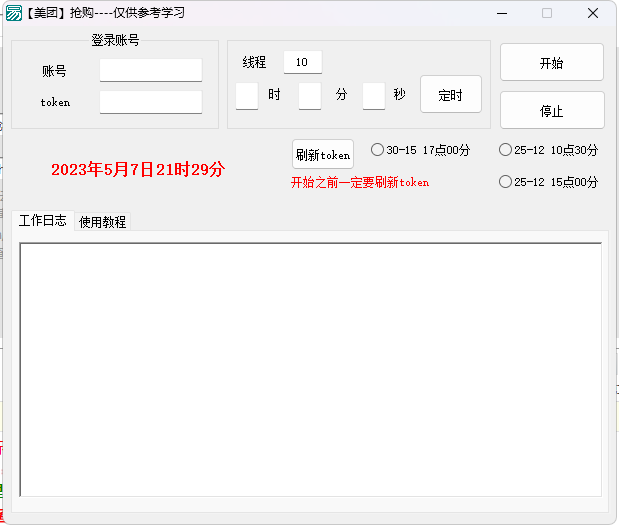Open the 使用教程 tutorial tab
Image resolution: width=619 pixels, height=527 pixels.
pyautogui.click(x=103, y=222)
